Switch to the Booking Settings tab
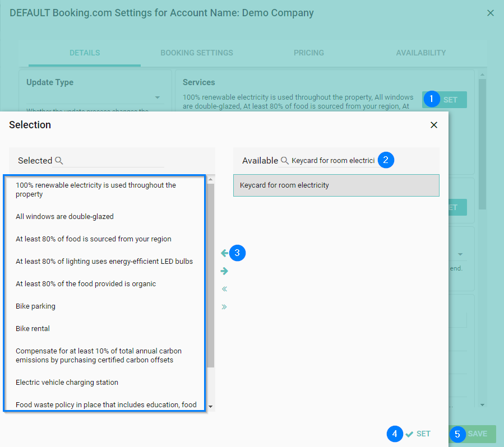Viewport: 504px width, 447px height. 196,53
